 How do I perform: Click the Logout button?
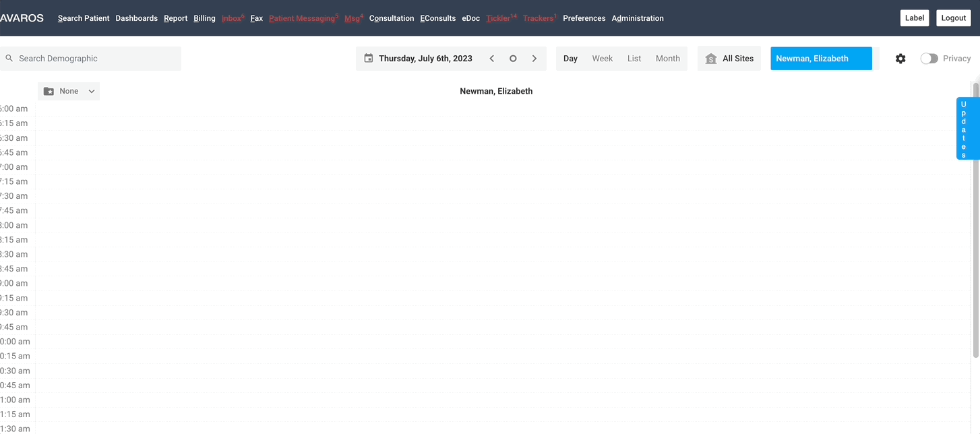tap(954, 18)
